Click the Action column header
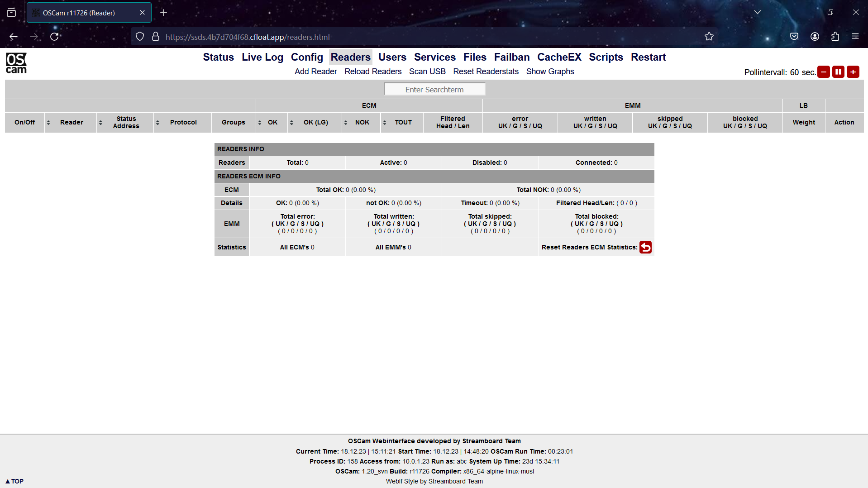 (844, 122)
